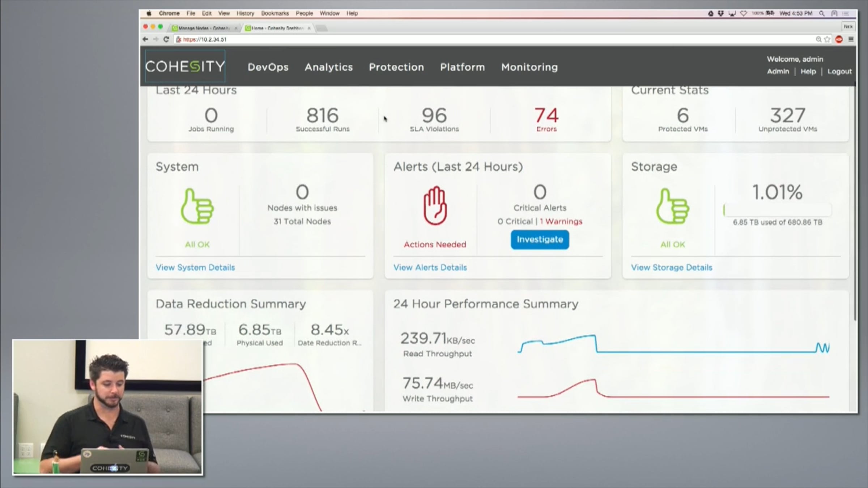
Task: Open the Bookmarks menu
Action: click(x=275, y=13)
